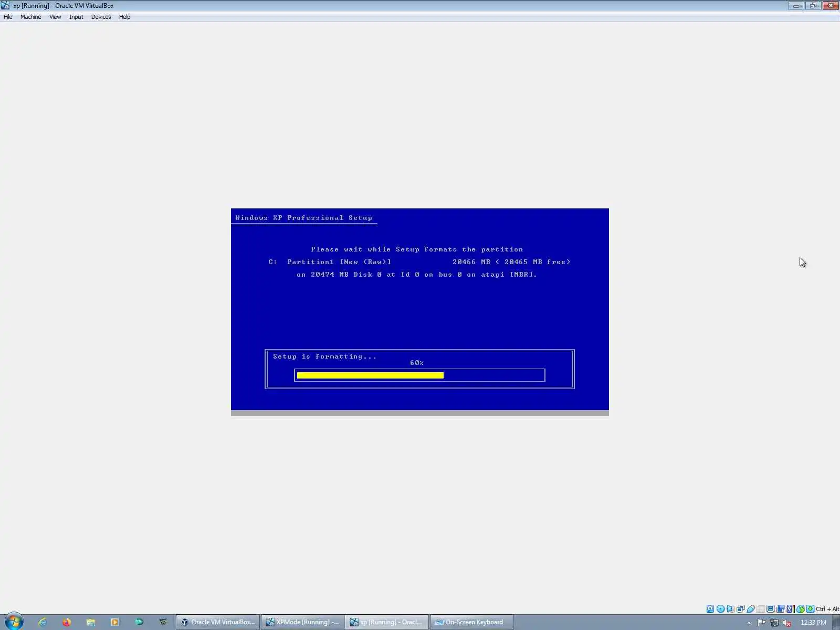Click the mouse integration indicator
This screenshot has height=630, width=840.
click(x=800, y=609)
